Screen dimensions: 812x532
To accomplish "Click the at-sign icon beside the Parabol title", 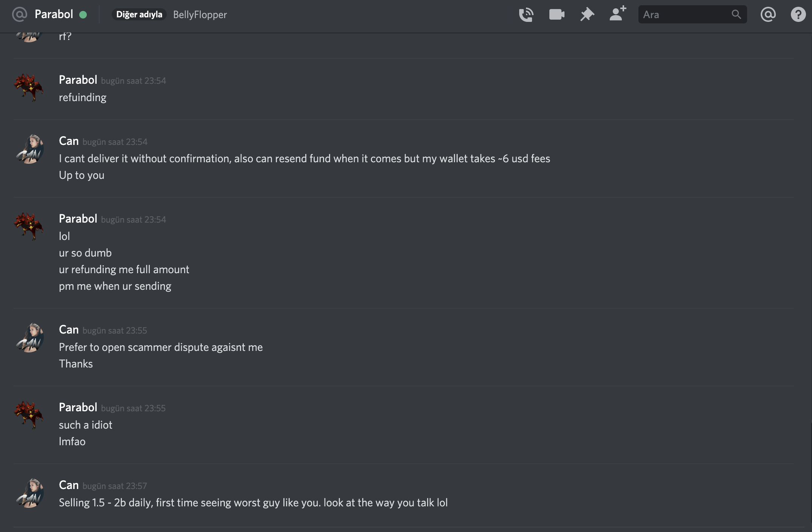I will point(20,14).
